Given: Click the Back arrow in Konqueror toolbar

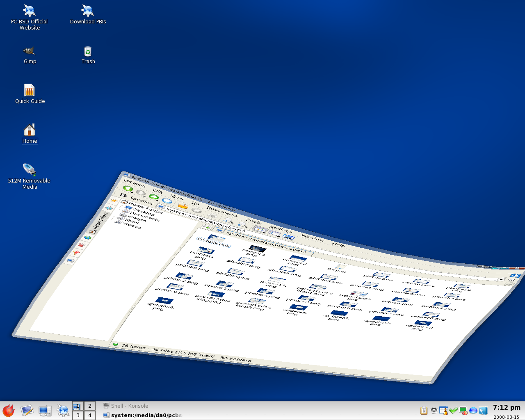Looking at the screenshot, I should (x=128, y=189).
